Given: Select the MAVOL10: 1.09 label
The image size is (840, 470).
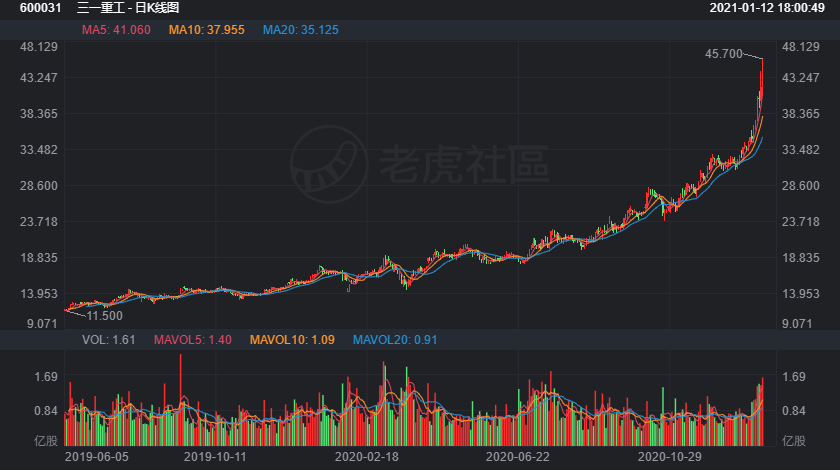Looking at the screenshot, I should [292, 340].
